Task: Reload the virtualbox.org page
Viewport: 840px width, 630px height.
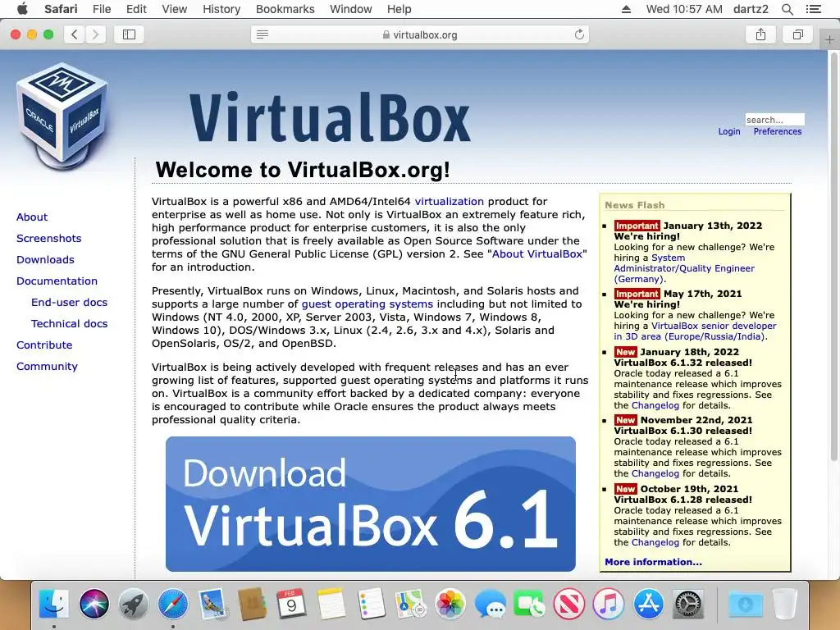Action: click(579, 34)
